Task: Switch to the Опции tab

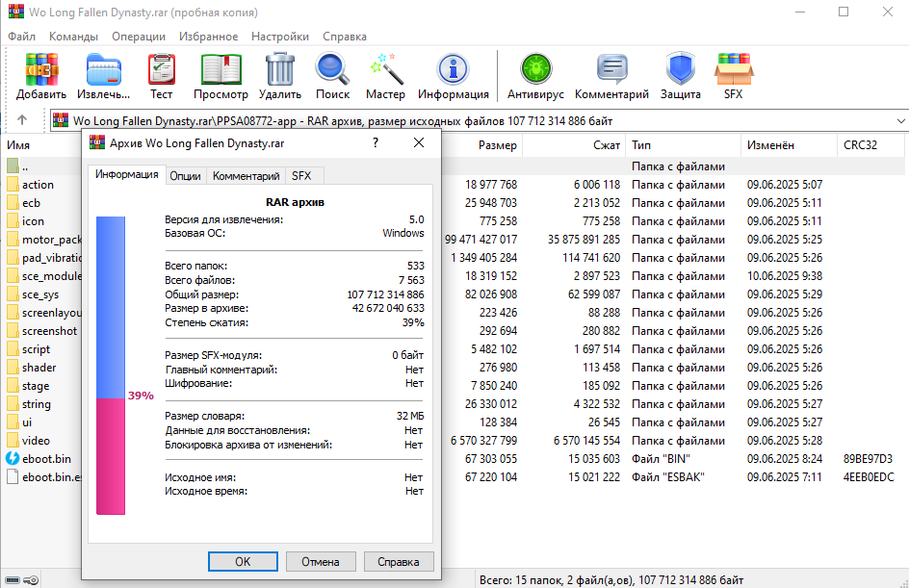Action: click(185, 176)
